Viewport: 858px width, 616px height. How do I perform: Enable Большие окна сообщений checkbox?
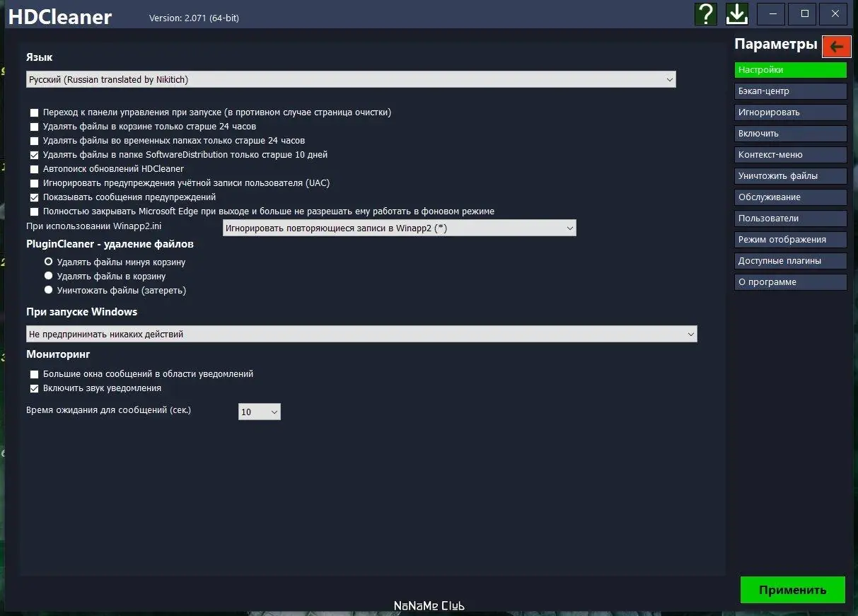point(35,374)
